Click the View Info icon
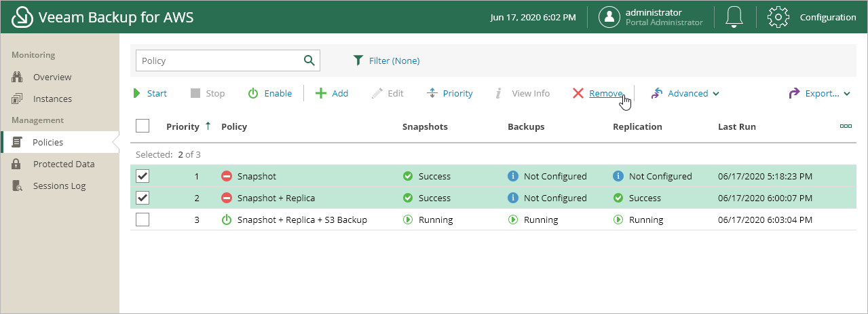 (x=498, y=93)
